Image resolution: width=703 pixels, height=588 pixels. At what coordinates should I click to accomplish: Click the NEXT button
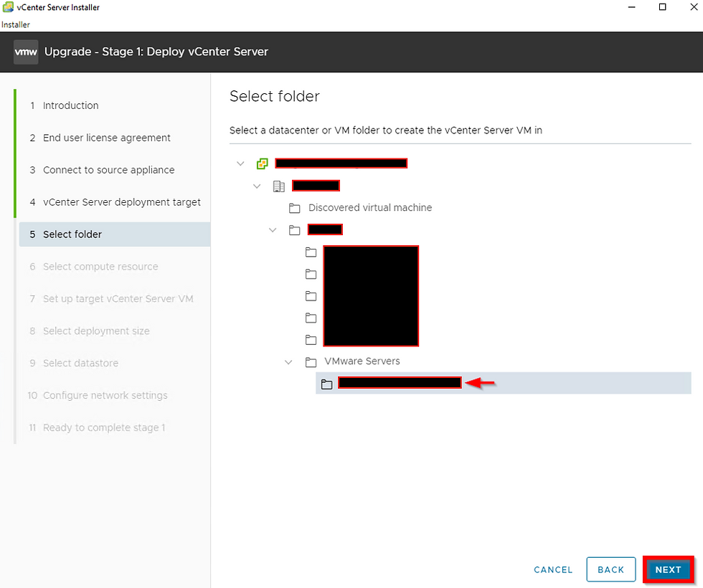(668, 569)
